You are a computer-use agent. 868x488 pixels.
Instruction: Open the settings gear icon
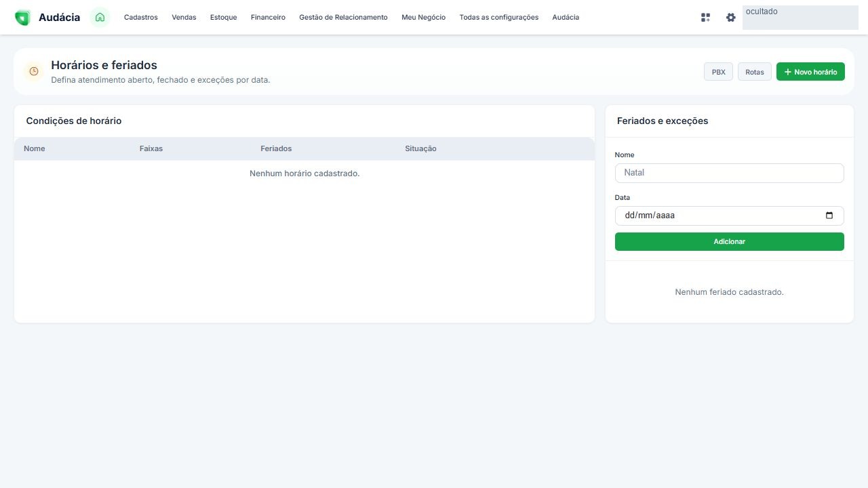click(x=730, y=18)
